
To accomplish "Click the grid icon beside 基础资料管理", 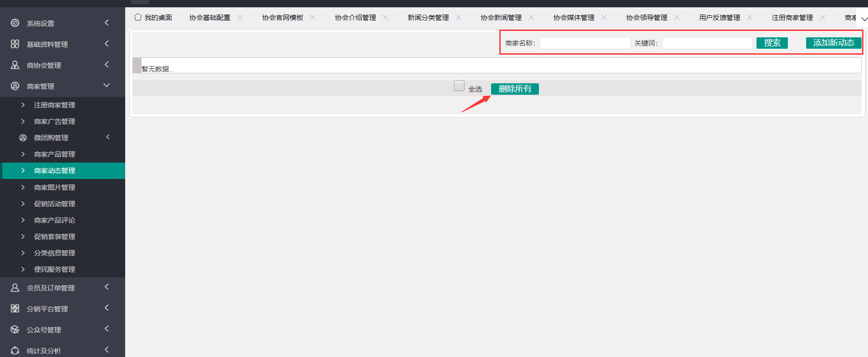I will (x=15, y=44).
